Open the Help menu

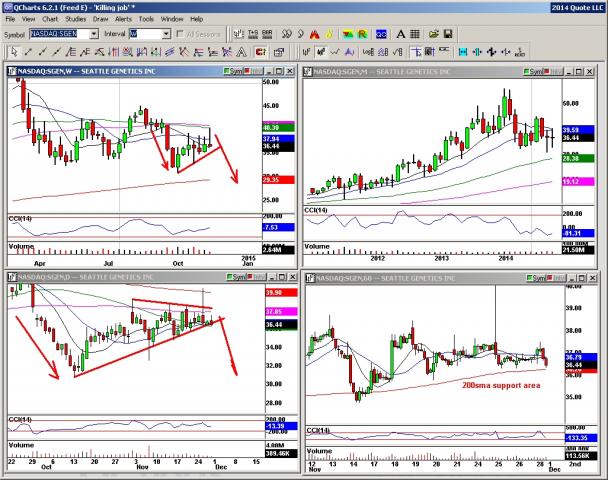coord(197,19)
